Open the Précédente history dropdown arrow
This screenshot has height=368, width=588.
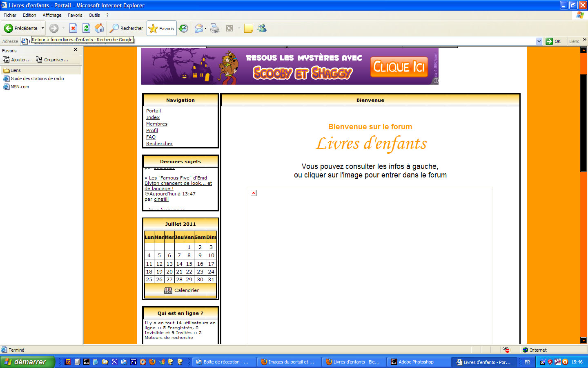42,28
